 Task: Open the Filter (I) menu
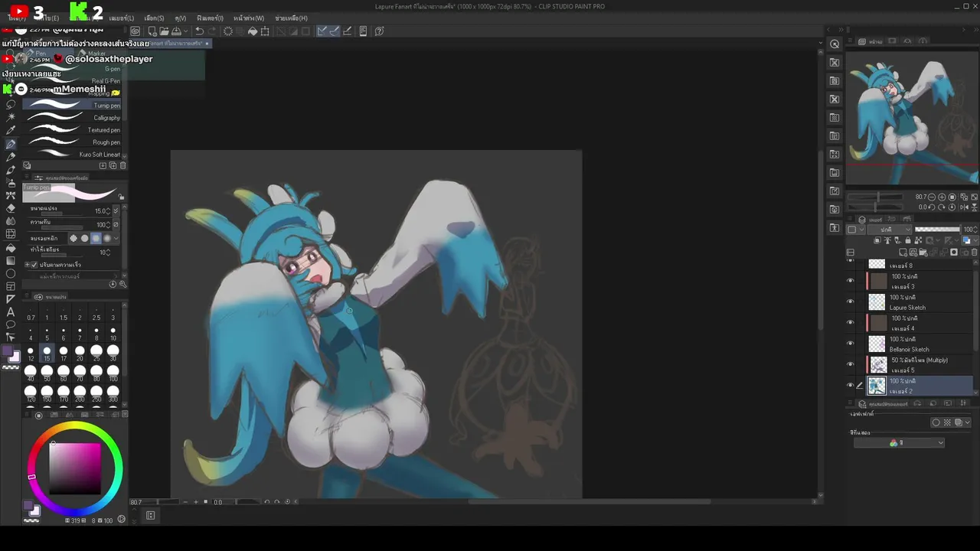[x=210, y=18]
